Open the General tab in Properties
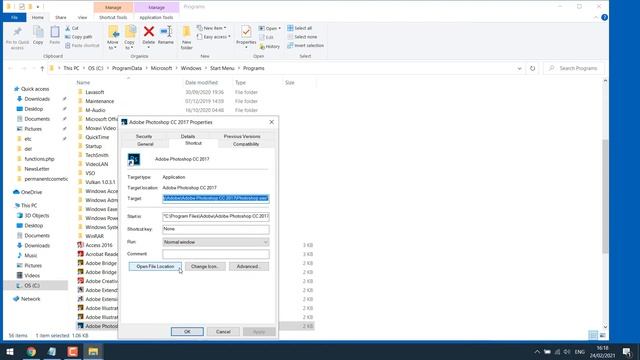The width and height of the screenshot is (640, 360). click(145, 144)
